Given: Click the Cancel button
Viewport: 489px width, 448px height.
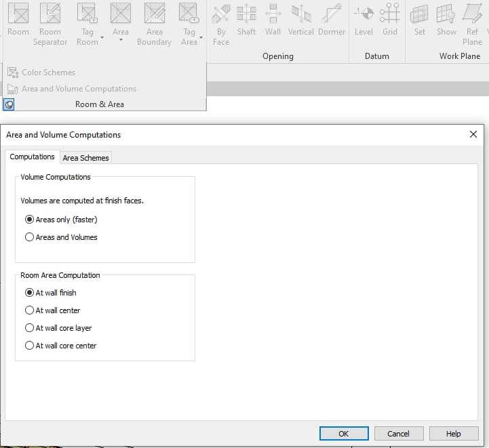Looking at the screenshot, I should tap(399, 434).
